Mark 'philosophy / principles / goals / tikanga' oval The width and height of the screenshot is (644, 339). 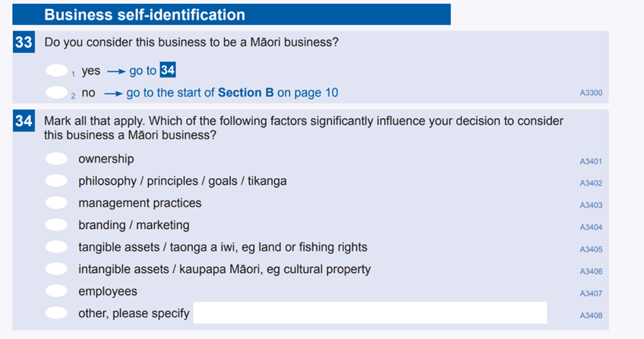tap(56, 181)
